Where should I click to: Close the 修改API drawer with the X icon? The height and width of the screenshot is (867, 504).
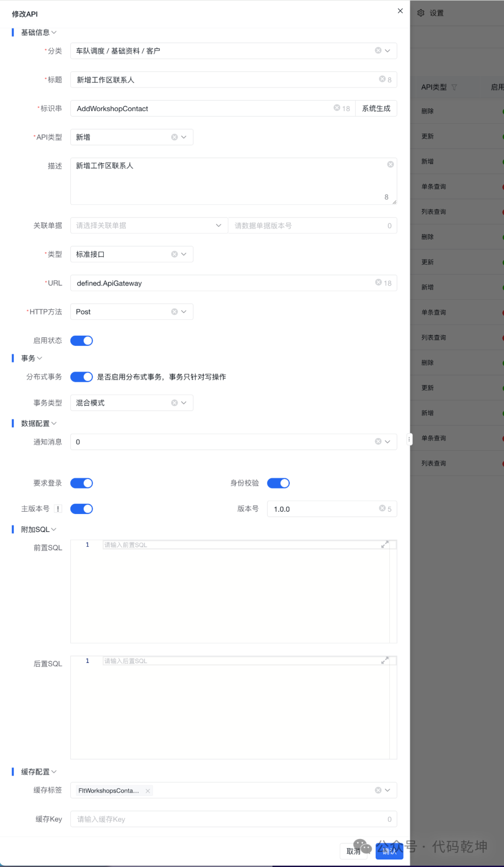(x=400, y=11)
